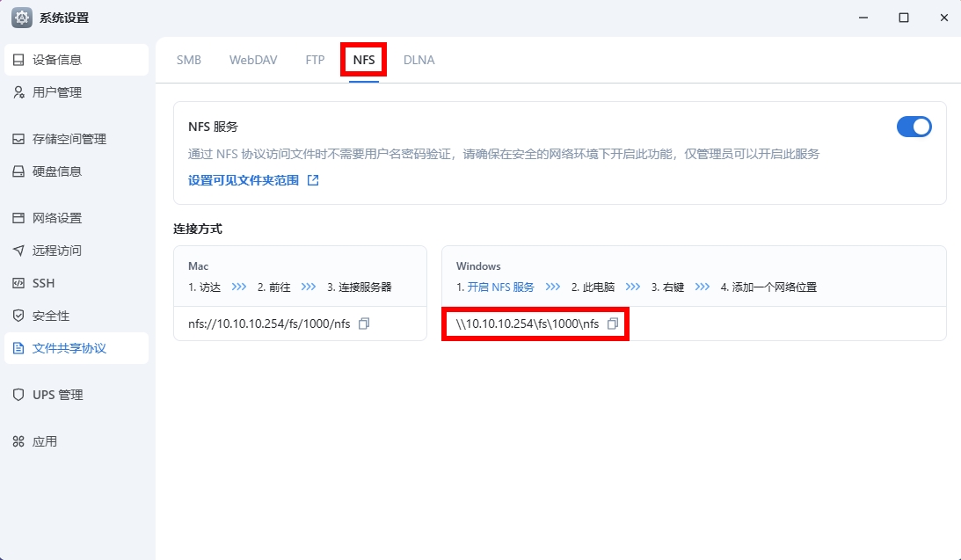The width and height of the screenshot is (961, 560).
Task: Click the 开启 NFS 服务 link
Action: click(500, 287)
